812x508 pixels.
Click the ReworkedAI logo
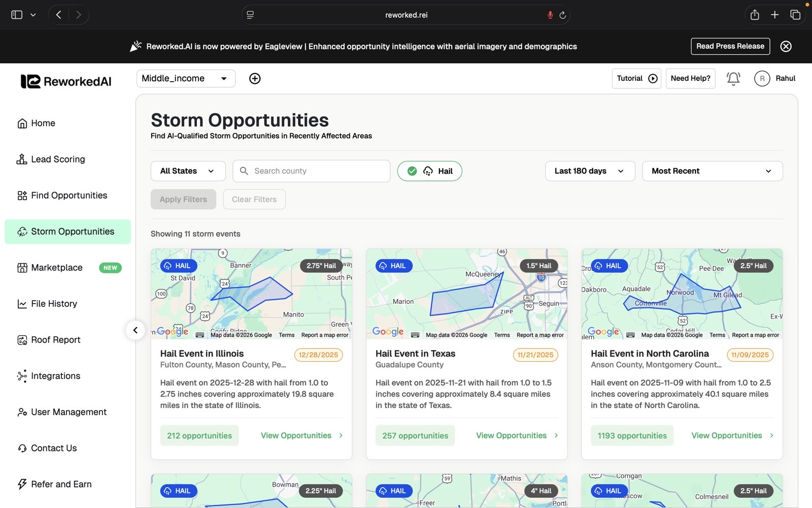point(66,81)
